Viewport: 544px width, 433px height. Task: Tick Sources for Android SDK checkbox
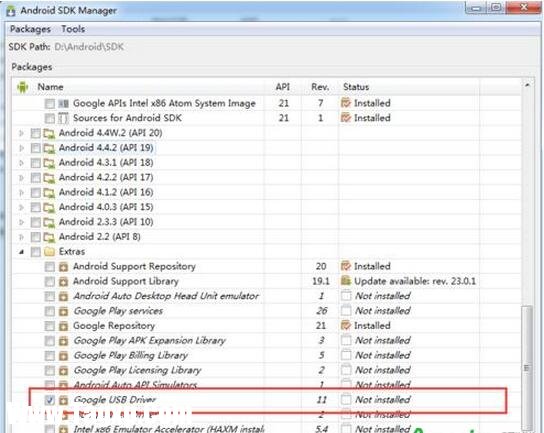50,118
